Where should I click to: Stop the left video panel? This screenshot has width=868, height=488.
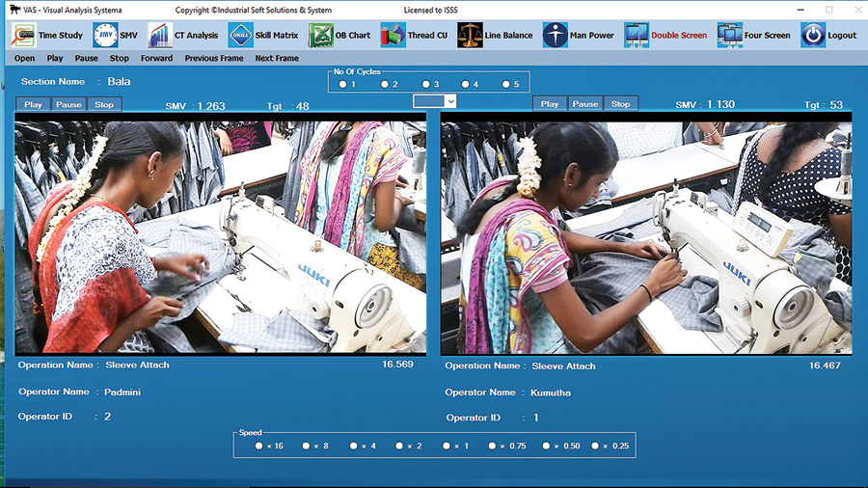point(104,104)
